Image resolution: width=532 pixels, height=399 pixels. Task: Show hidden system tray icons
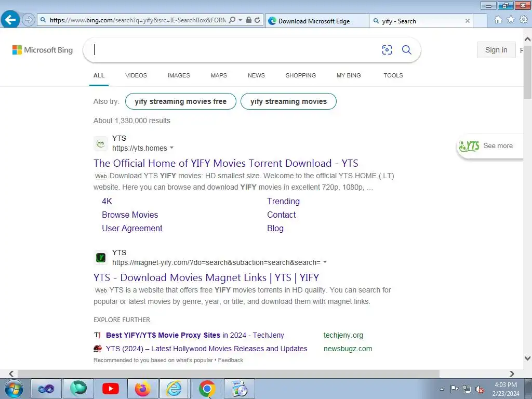[442, 390]
